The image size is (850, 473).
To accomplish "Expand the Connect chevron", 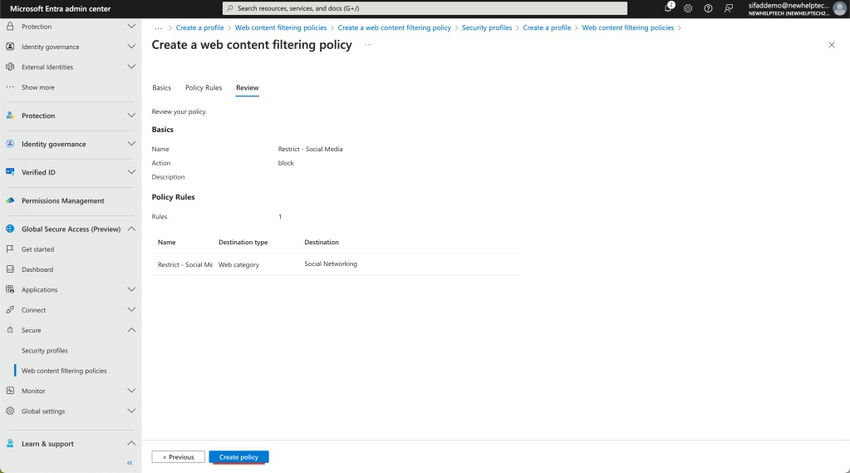I will [131, 309].
